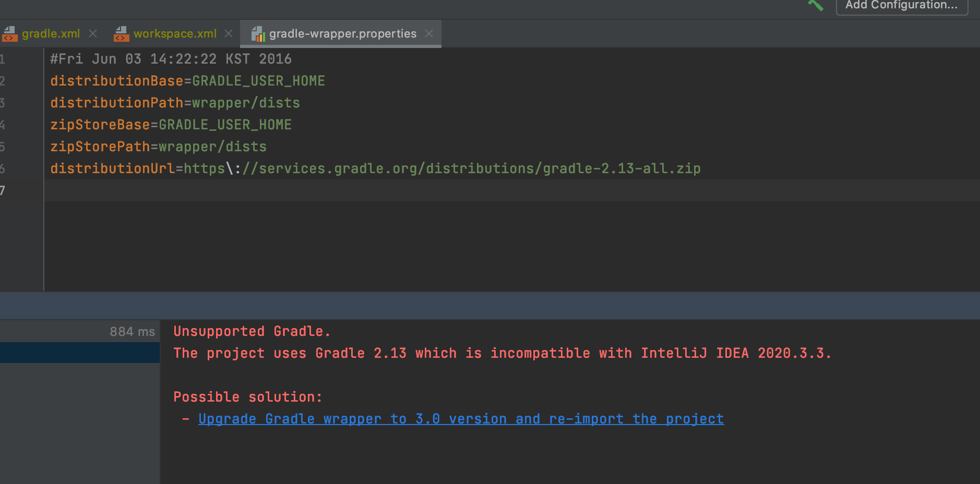Click distributionUrl gradle-2.13-all.zip value

(442, 168)
